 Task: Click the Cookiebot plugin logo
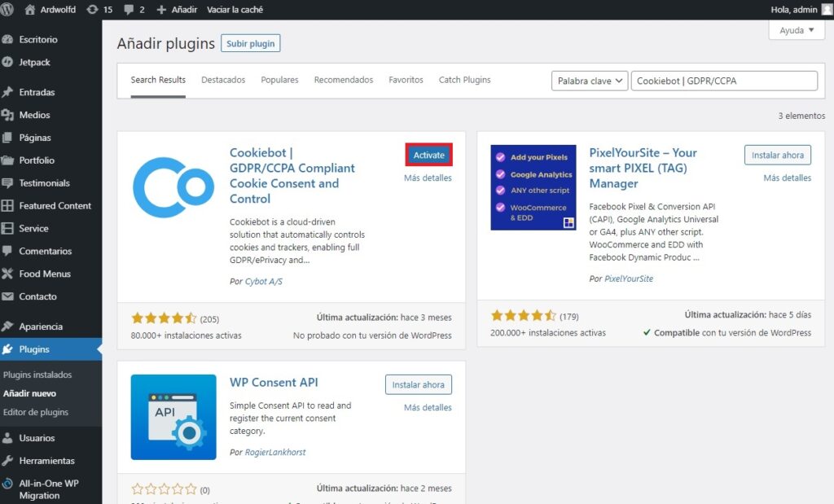click(x=173, y=187)
